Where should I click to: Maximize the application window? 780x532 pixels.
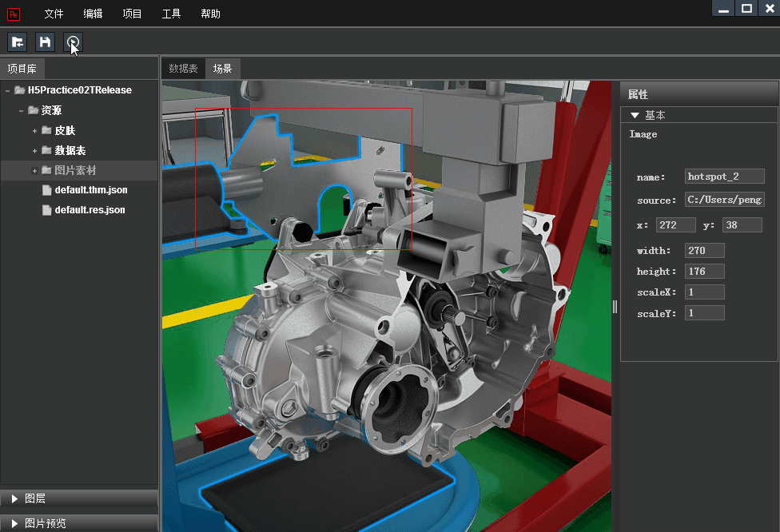pos(746,9)
